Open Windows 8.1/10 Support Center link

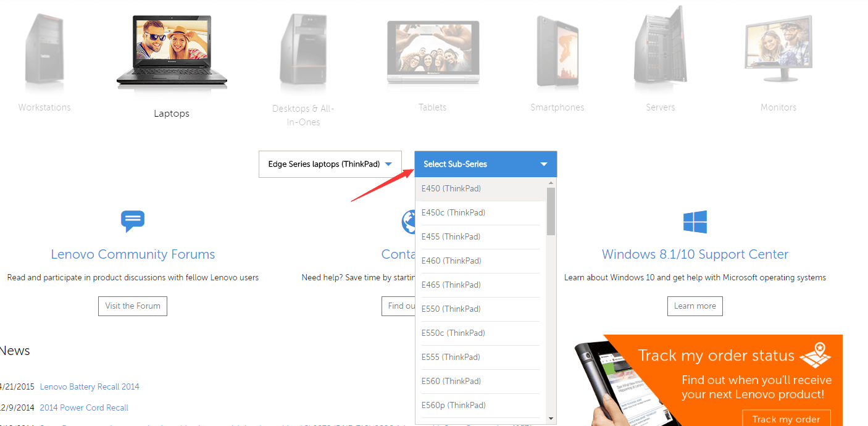[695, 254]
